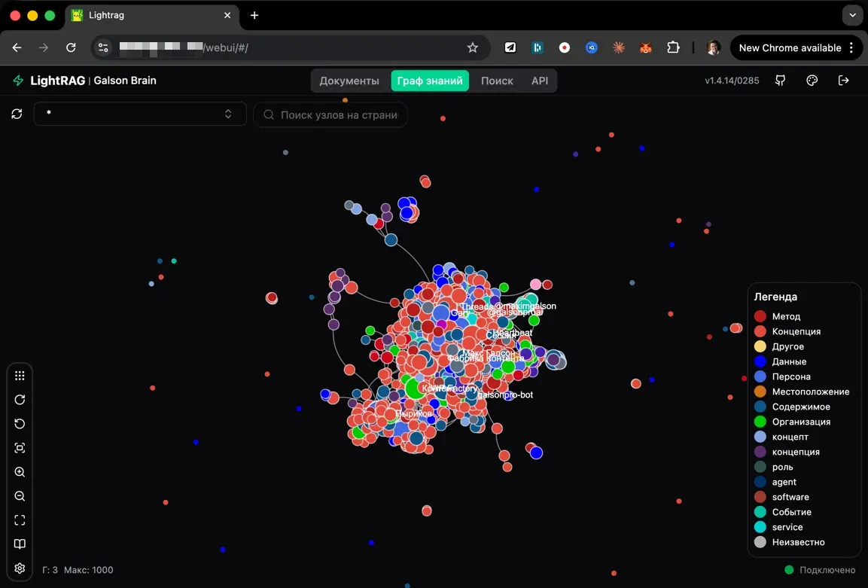The width and height of the screenshot is (868, 588).
Task: Reset the graph view with the center-focus icon
Action: pos(20,448)
